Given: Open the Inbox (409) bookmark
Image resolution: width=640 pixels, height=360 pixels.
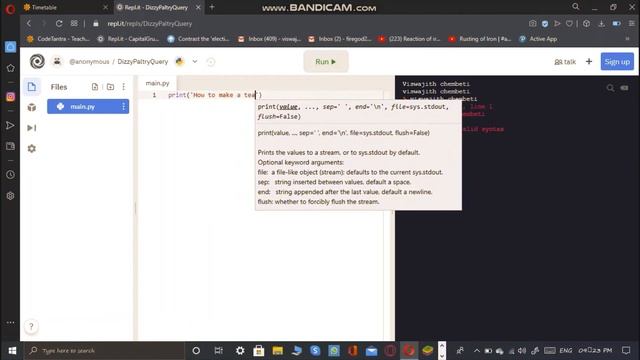Looking at the screenshot, I should pyautogui.click(x=269, y=39).
